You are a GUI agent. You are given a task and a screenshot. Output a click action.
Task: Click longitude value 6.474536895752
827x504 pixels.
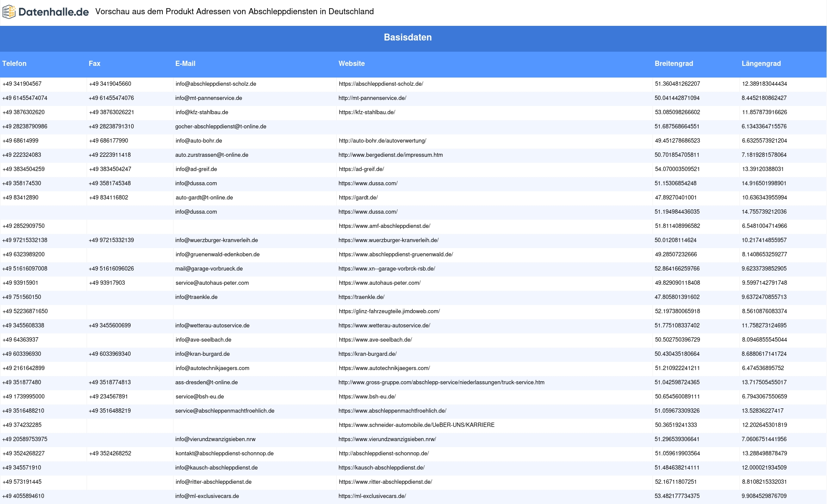[763, 368]
